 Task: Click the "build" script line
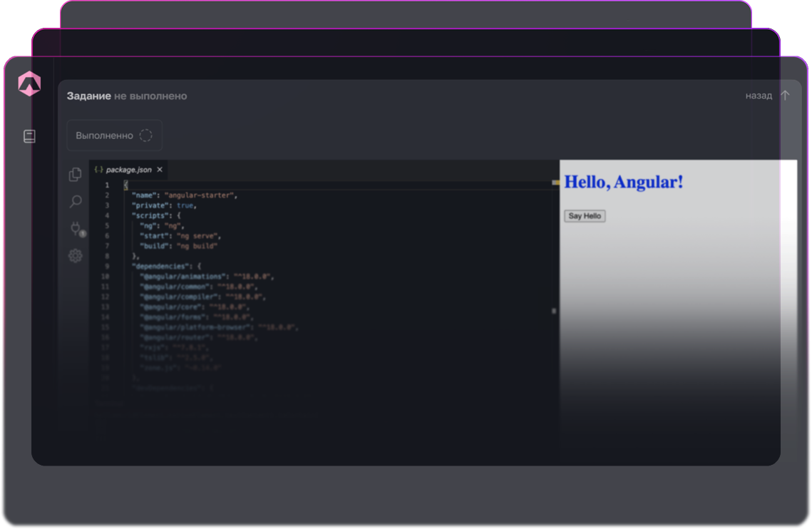click(178, 246)
